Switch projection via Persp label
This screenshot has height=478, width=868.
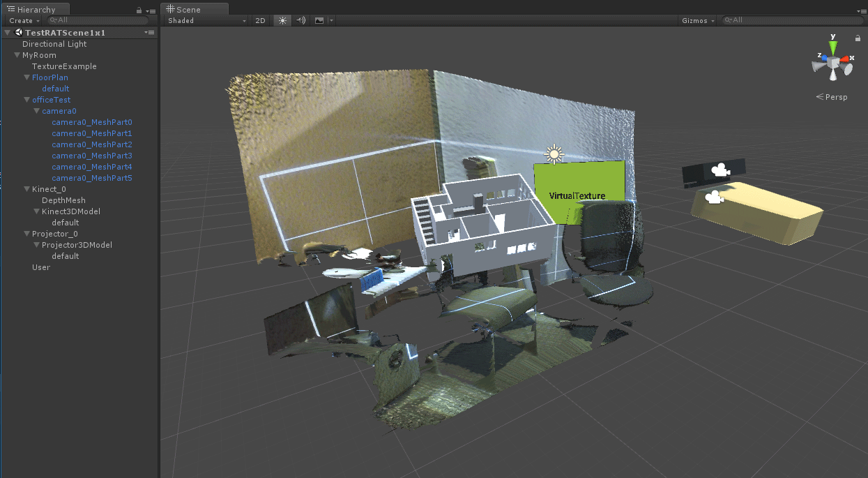[x=832, y=97]
